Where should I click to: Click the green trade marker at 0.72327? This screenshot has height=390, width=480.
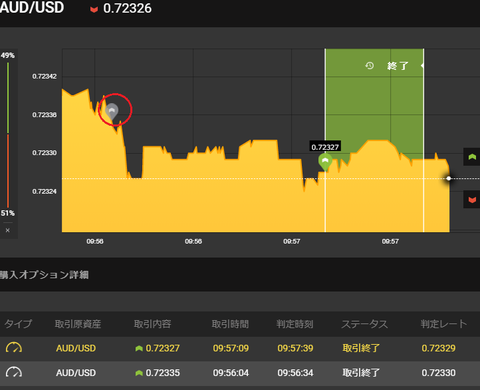click(x=325, y=162)
